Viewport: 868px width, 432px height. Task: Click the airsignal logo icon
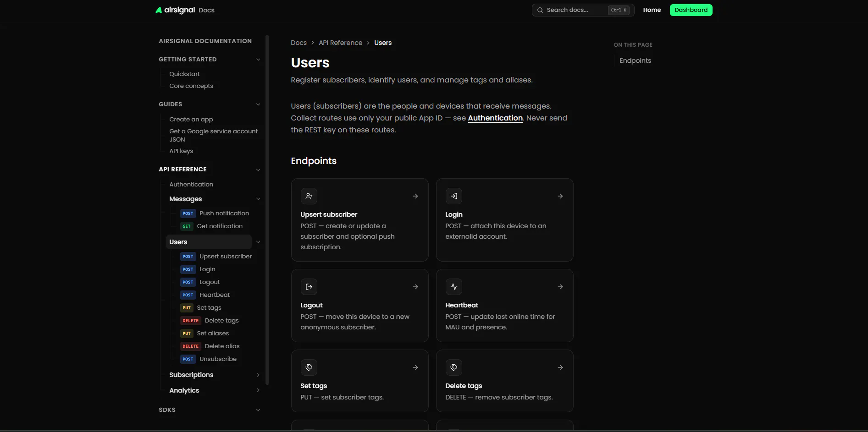point(159,10)
